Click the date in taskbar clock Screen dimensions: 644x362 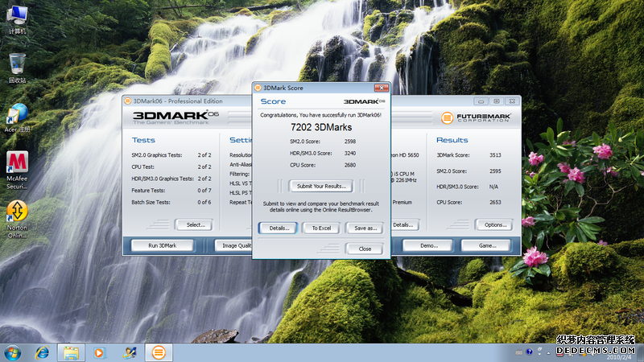619,357
